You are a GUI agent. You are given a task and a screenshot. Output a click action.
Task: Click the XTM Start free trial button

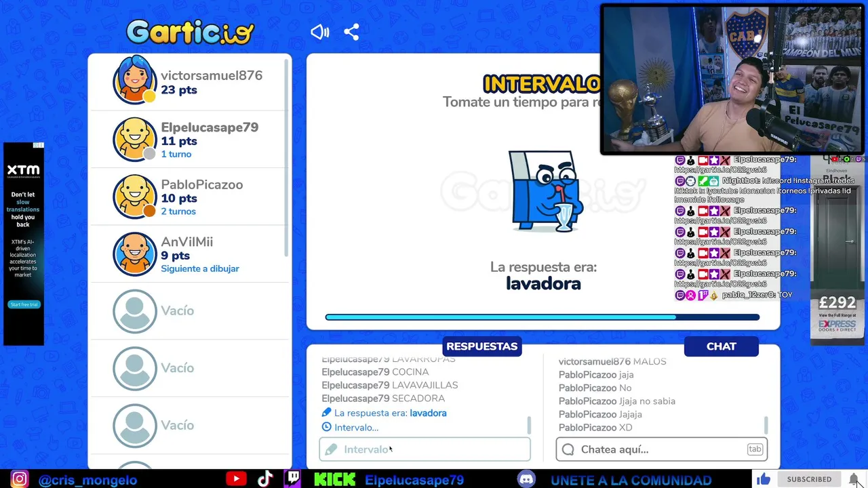23,304
